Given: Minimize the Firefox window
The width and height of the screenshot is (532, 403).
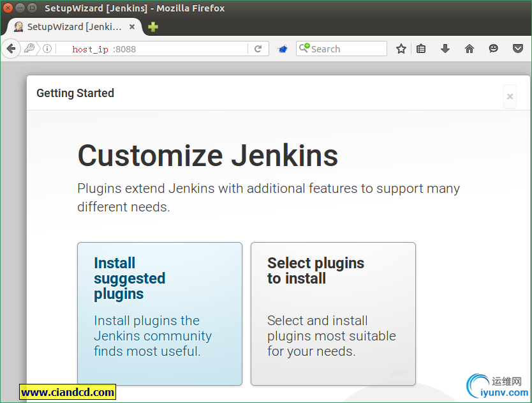Looking at the screenshot, I should (20, 8).
